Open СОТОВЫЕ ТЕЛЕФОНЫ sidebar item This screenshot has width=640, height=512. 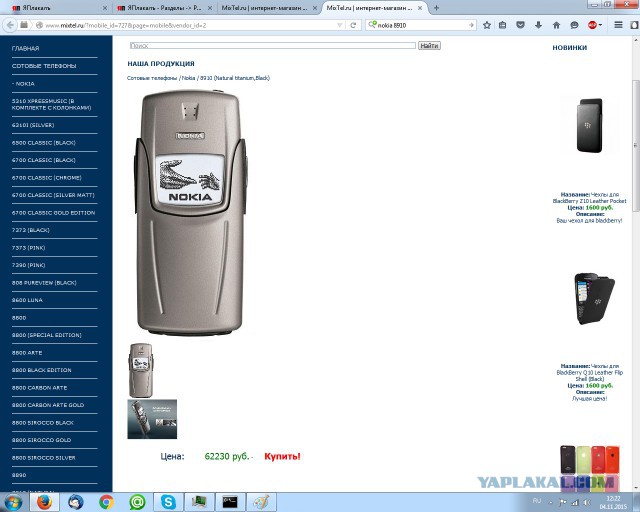pyautogui.click(x=44, y=66)
